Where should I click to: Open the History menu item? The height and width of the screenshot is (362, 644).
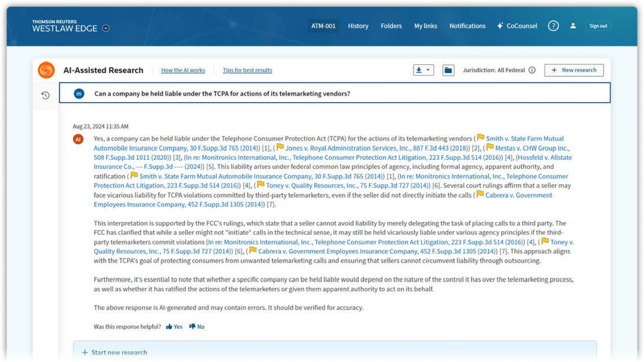358,26
